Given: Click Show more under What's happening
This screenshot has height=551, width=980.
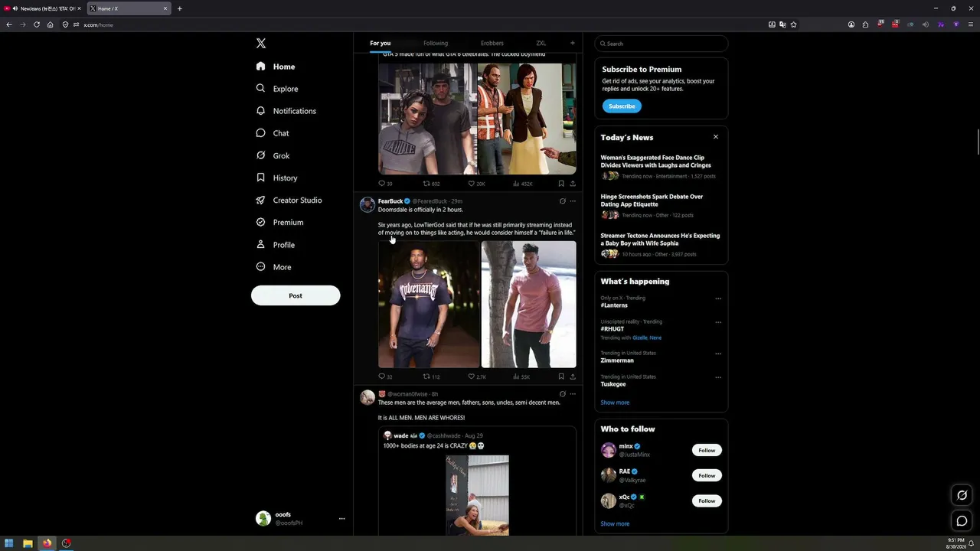Looking at the screenshot, I should point(615,403).
